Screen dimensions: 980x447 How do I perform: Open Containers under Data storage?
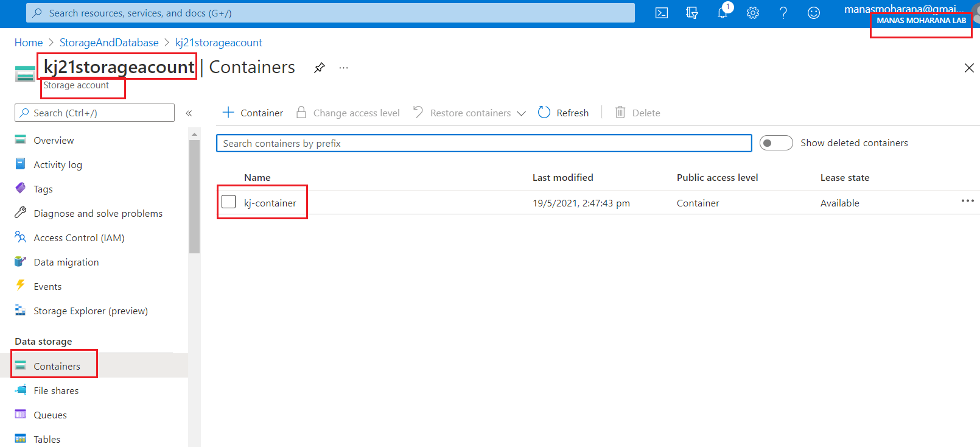point(57,366)
